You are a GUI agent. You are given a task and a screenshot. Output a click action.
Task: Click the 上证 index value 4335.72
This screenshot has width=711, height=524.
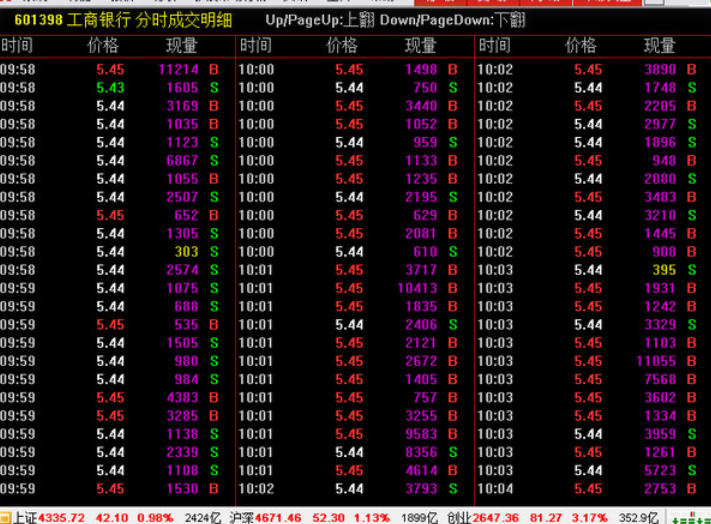pyautogui.click(x=58, y=517)
